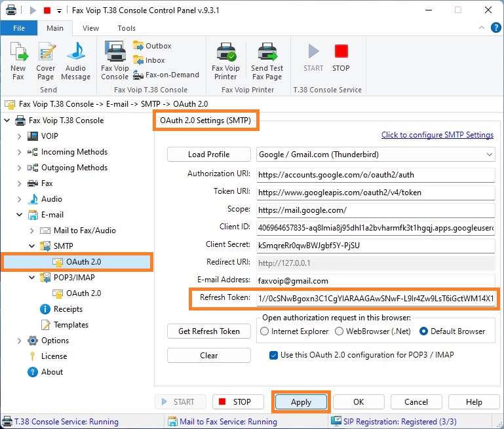504x429 pixels.
Task: Collapse the SMTP node arrow
Action: click(32, 246)
